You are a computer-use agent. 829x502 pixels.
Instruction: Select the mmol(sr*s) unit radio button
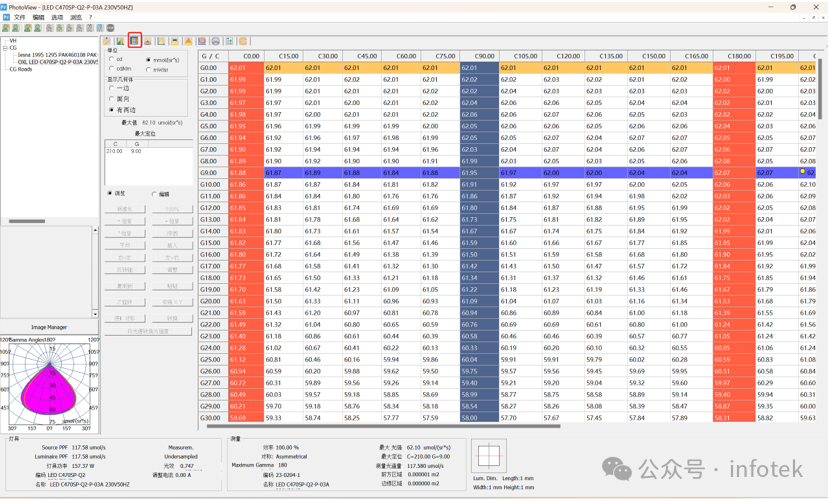(149, 60)
